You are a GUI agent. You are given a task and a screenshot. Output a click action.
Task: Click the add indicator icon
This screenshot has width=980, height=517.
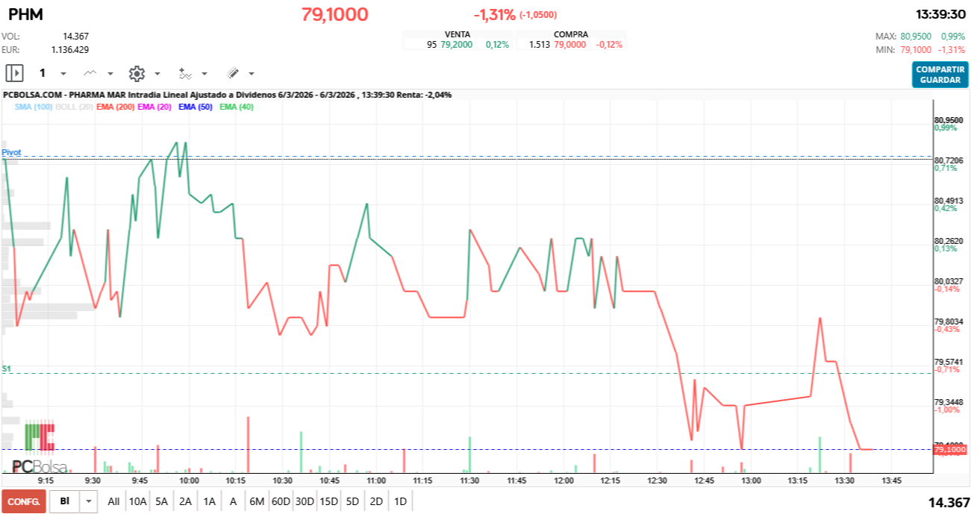[185, 73]
